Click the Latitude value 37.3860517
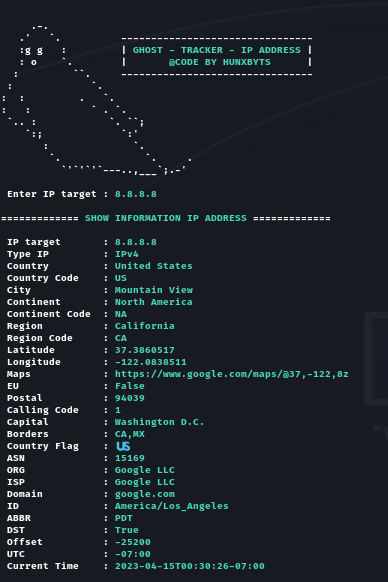The image size is (388, 582). pyautogui.click(x=144, y=350)
